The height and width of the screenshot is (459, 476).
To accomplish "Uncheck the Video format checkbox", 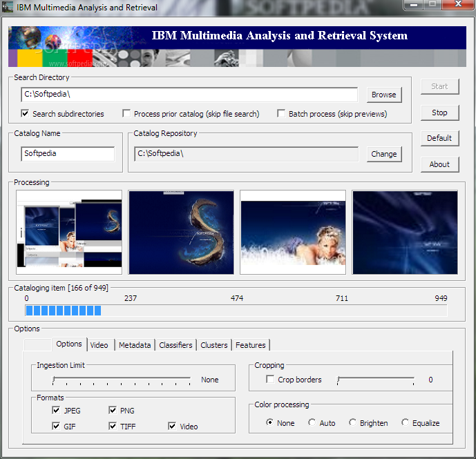I will [x=172, y=426].
